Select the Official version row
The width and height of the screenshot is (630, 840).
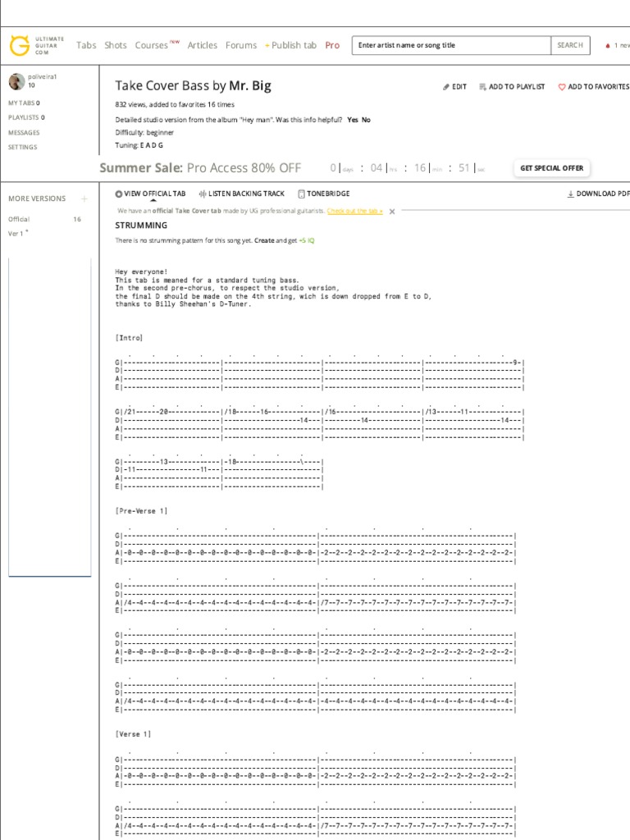tap(44, 219)
